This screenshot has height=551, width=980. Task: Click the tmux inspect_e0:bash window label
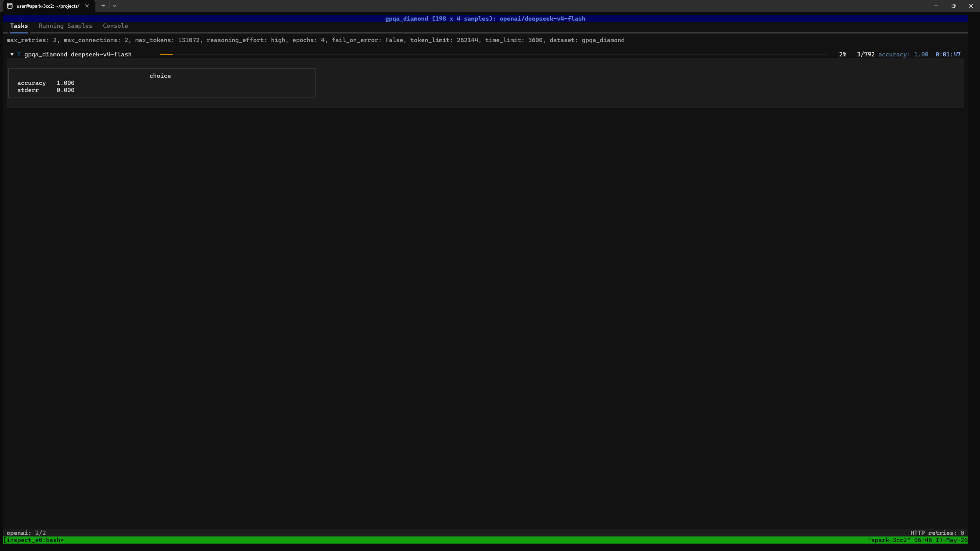click(x=33, y=540)
